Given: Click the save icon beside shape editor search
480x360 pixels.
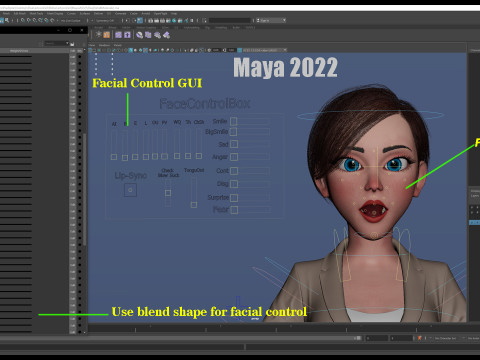Looking at the screenshot, I should pos(72,44).
